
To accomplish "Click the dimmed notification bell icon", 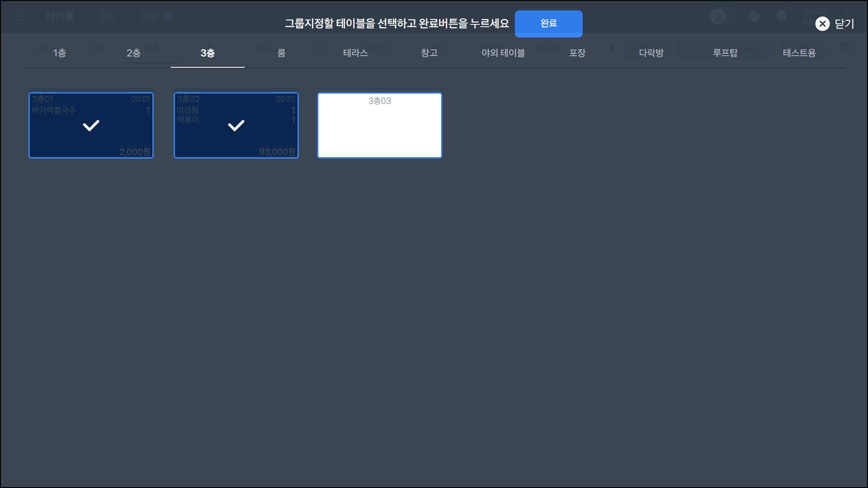I will (781, 17).
